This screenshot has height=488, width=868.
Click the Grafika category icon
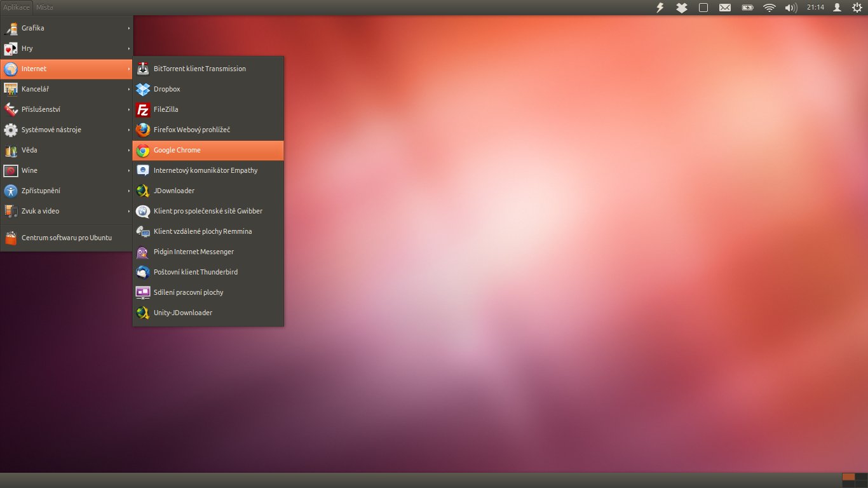tap(11, 28)
